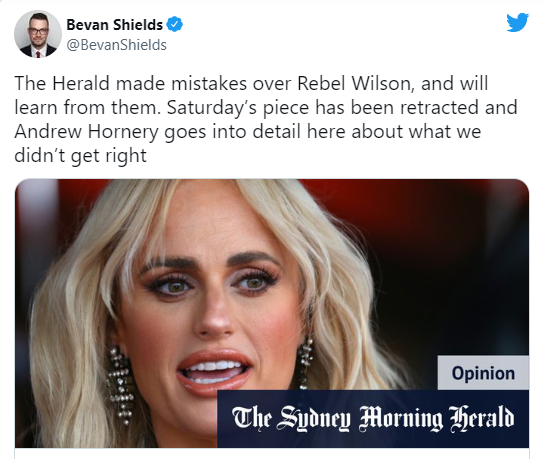Open Bevan Shields' profile avatar
This screenshot has height=459, width=542.
point(38,34)
